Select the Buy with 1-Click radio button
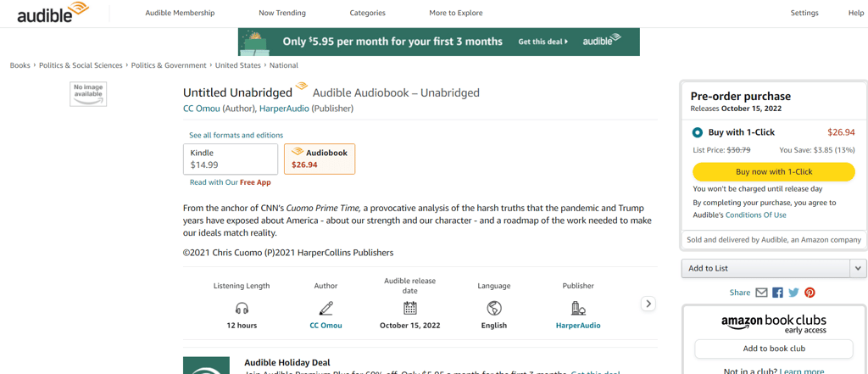This screenshot has height=374, width=868. [697, 132]
